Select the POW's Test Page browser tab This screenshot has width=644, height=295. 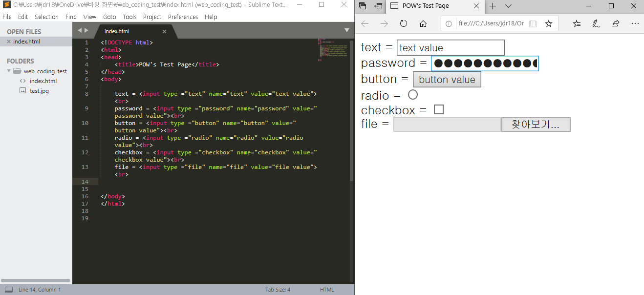tap(435, 6)
